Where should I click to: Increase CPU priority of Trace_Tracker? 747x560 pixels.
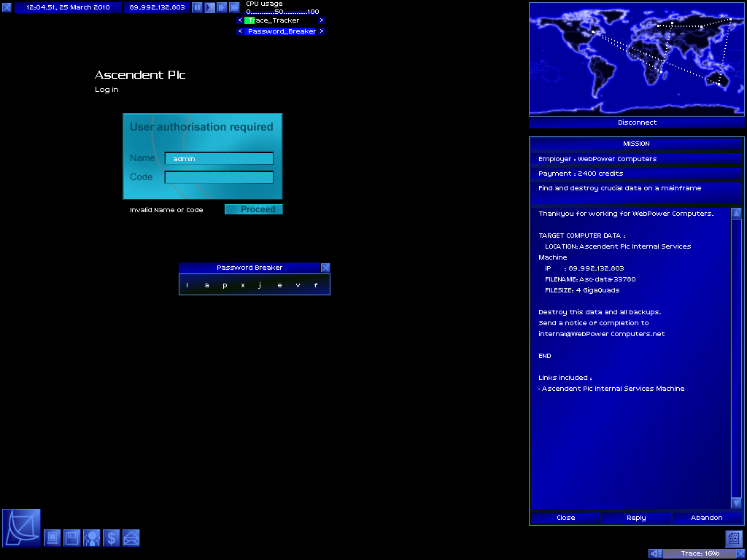(x=322, y=20)
